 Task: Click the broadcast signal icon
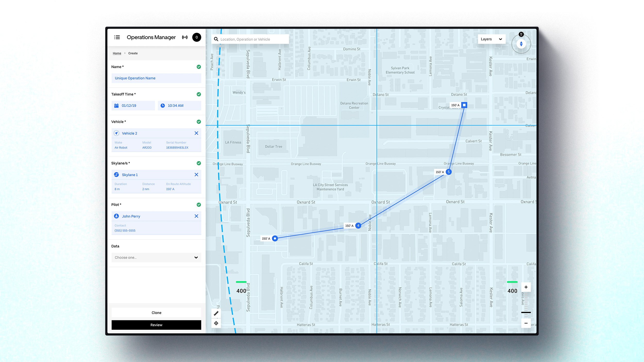pos(185,37)
